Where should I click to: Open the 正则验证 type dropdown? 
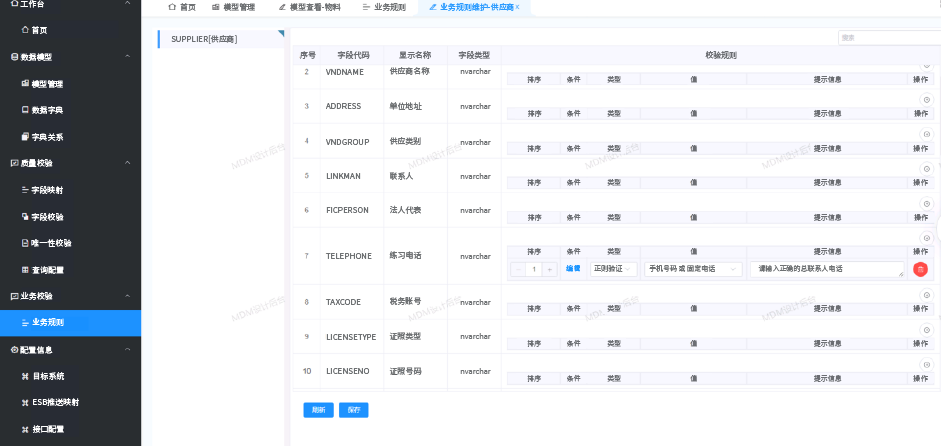613,269
